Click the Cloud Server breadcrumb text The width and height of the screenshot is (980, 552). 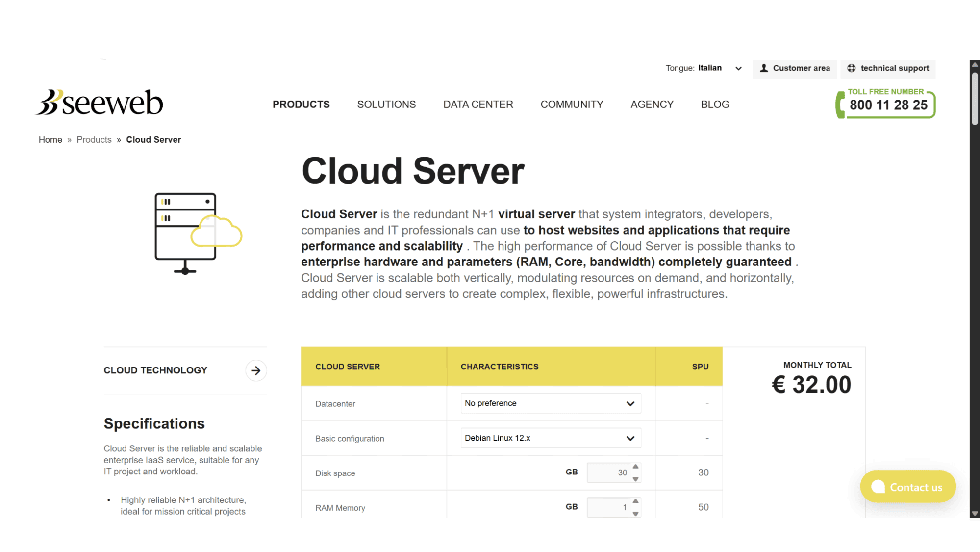coord(153,140)
